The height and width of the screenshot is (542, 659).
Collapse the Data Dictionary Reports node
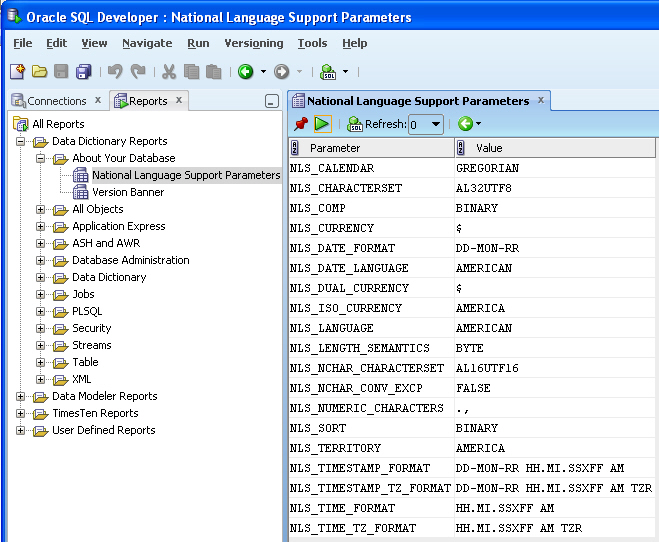(x=20, y=141)
